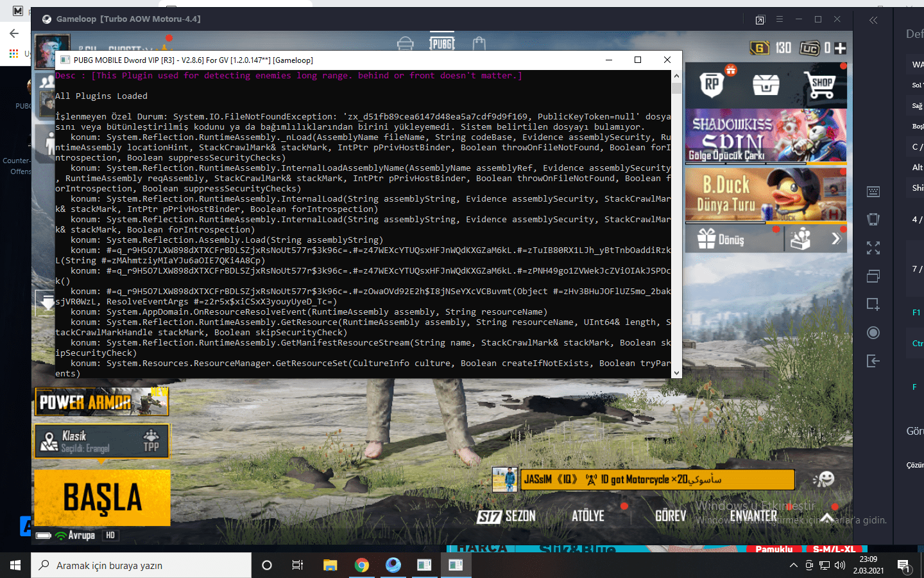Screen dimensions: 924x578
Task: Click the JASsIM Motorcycle announcement banner
Action: (657, 480)
